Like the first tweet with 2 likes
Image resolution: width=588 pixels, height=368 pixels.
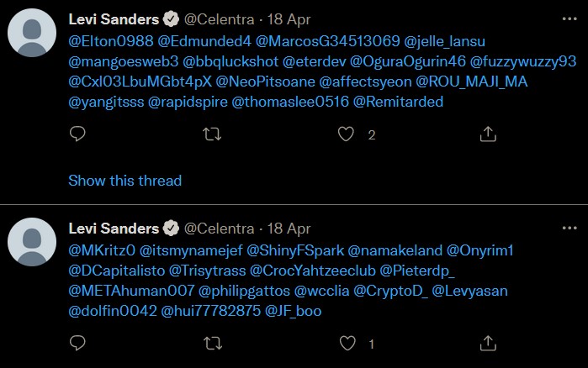coord(346,134)
